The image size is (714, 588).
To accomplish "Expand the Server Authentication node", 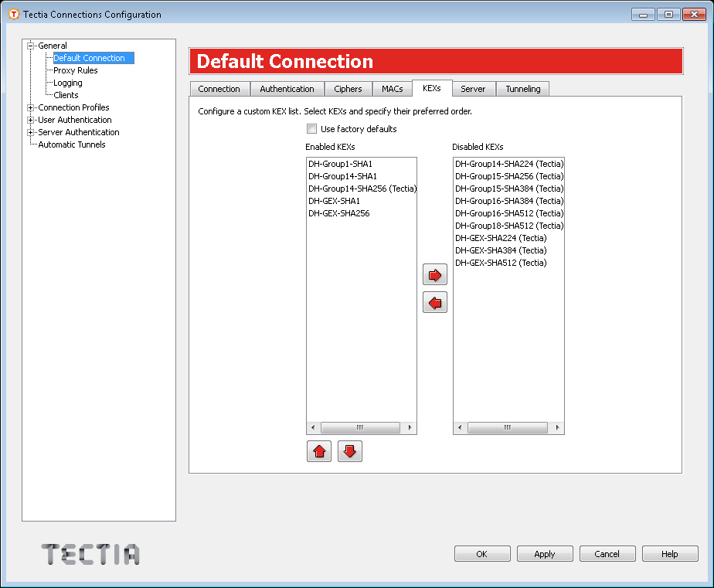I will coord(31,132).
